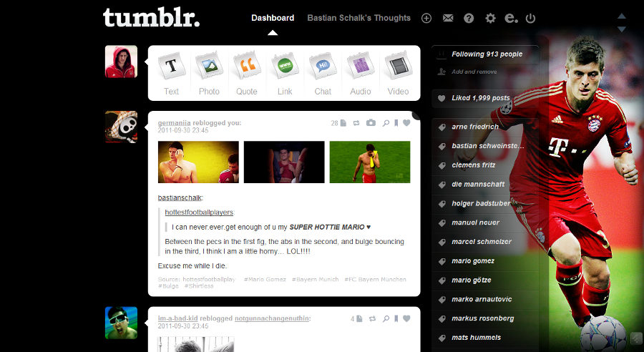Open first shirtless player thumbnail with yellow background
The width and height of the screenshot is (644, 352).
pos(198,162)
